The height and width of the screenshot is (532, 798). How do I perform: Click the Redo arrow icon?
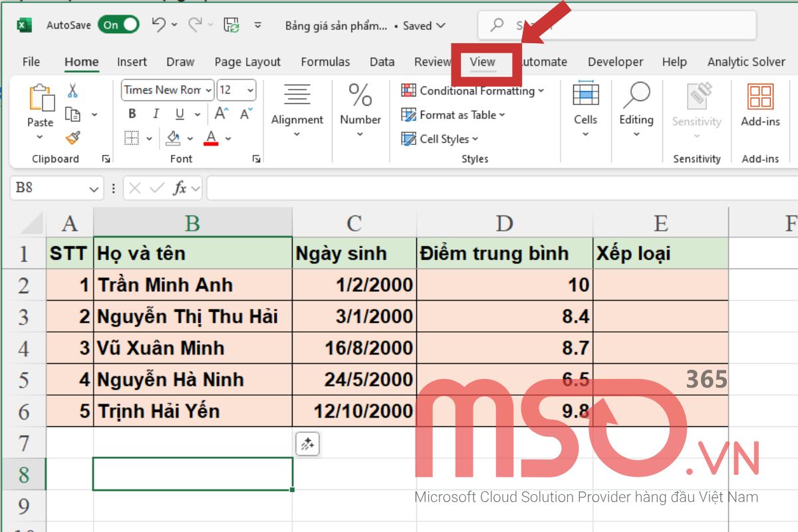point(195,25)
